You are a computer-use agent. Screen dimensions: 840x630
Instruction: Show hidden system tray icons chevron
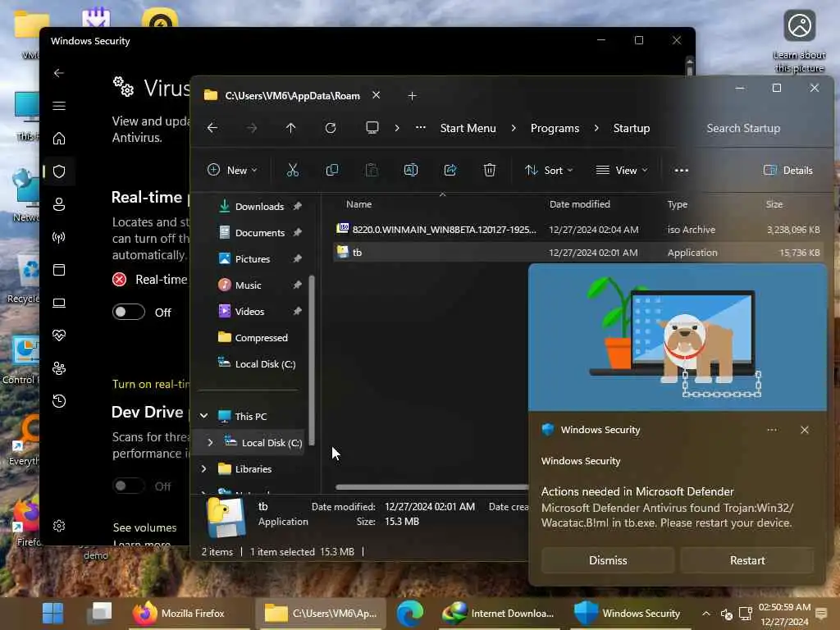[x=706, y=614]
